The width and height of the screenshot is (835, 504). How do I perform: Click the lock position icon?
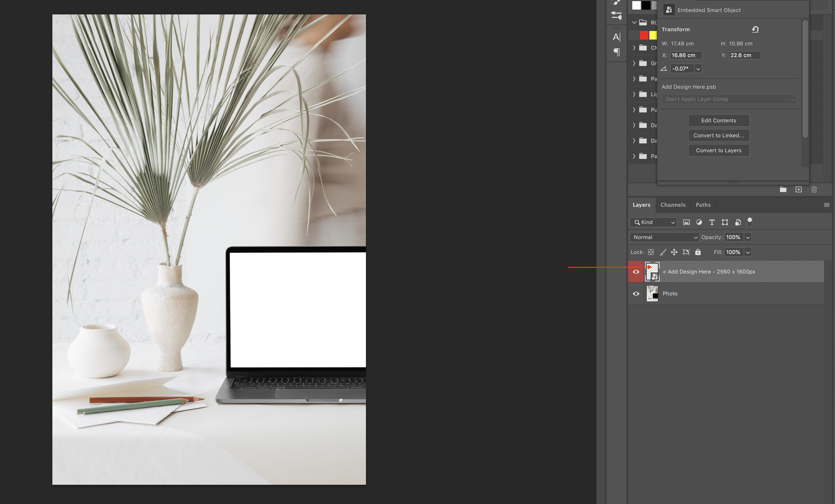point(674,252)
